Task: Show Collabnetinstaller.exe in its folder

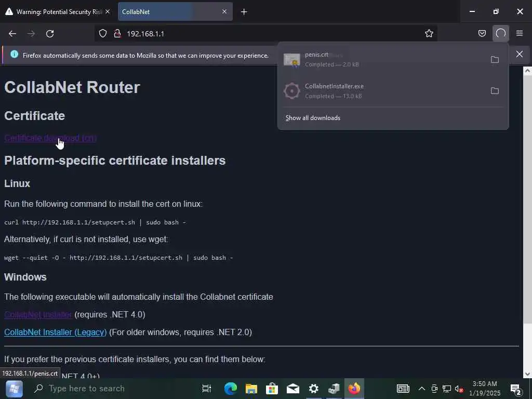Action: point(495,90)
